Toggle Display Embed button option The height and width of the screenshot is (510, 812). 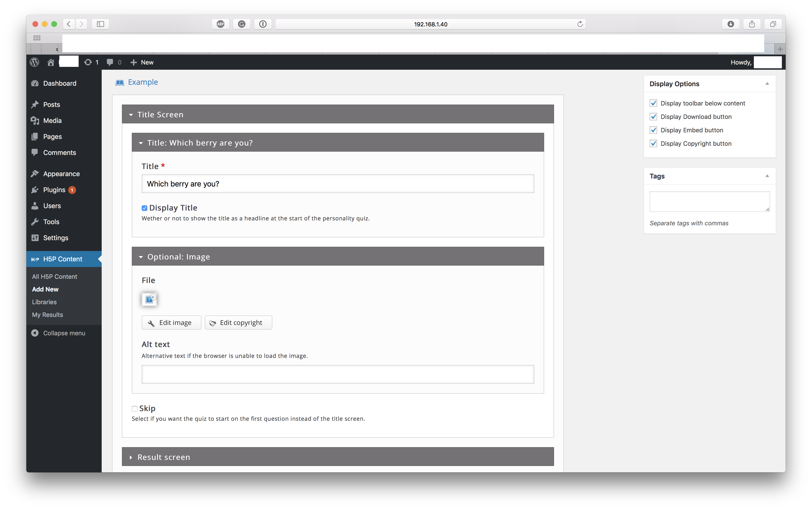pyautogui.click(x=653, y=130)
